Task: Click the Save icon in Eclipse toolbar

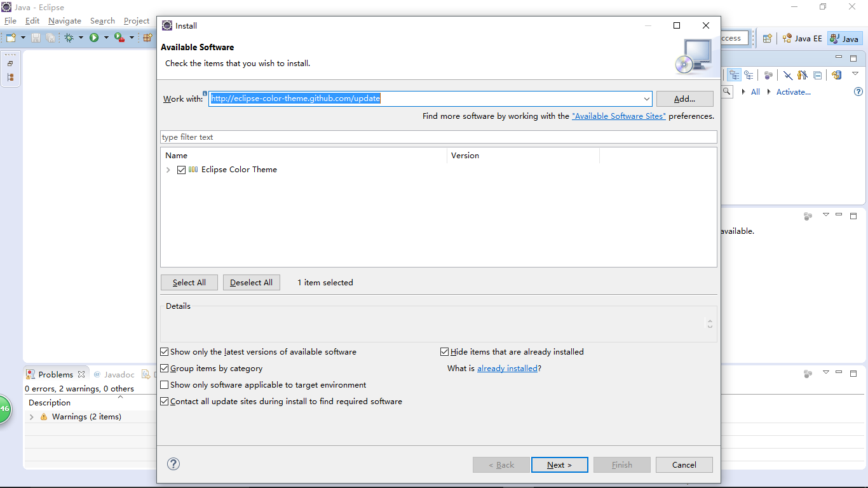Action: click(x=36, y=38)
